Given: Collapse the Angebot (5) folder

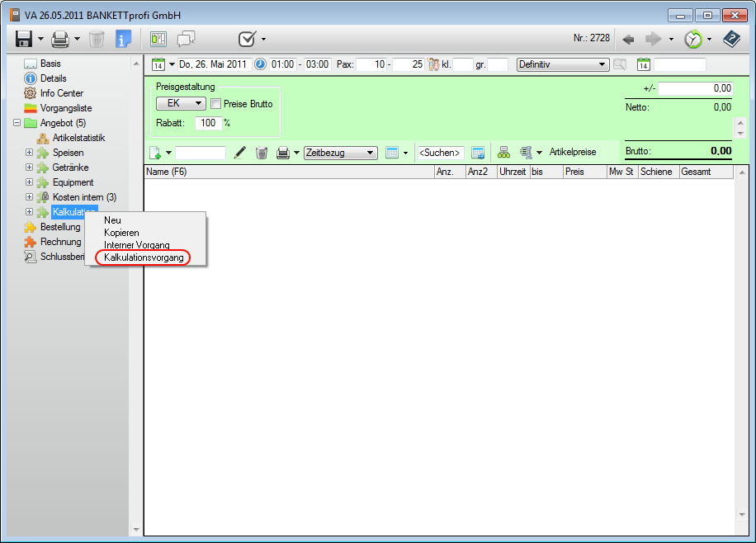Looking at the screenshot, I should 17,123.
